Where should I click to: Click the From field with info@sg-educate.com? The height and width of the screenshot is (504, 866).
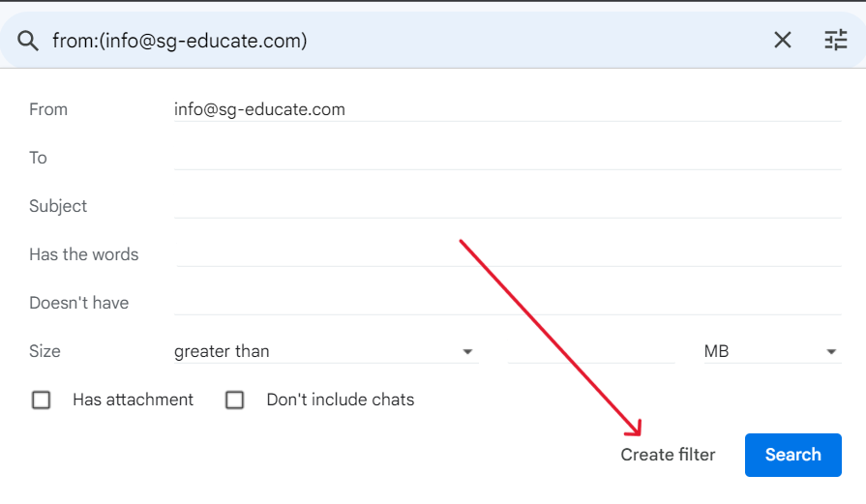[x=507, y=109]
